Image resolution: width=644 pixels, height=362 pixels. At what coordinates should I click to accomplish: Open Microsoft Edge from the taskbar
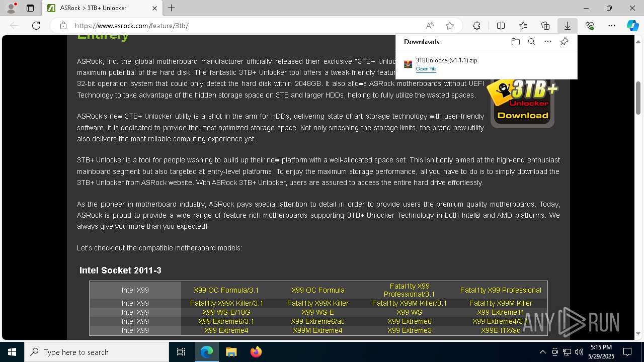[x=207, y=352]
